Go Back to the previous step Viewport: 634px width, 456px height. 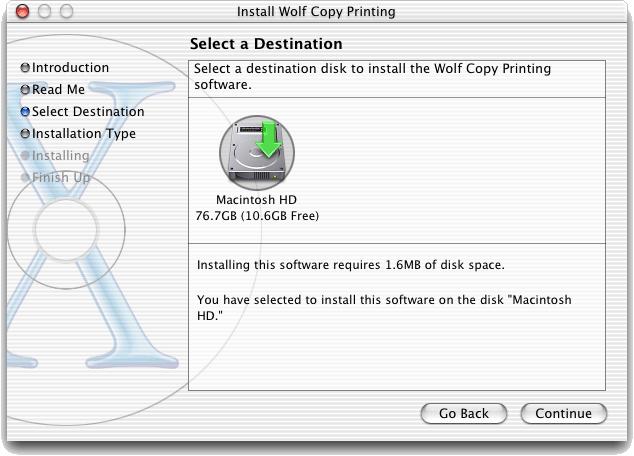tap(464, 414)
